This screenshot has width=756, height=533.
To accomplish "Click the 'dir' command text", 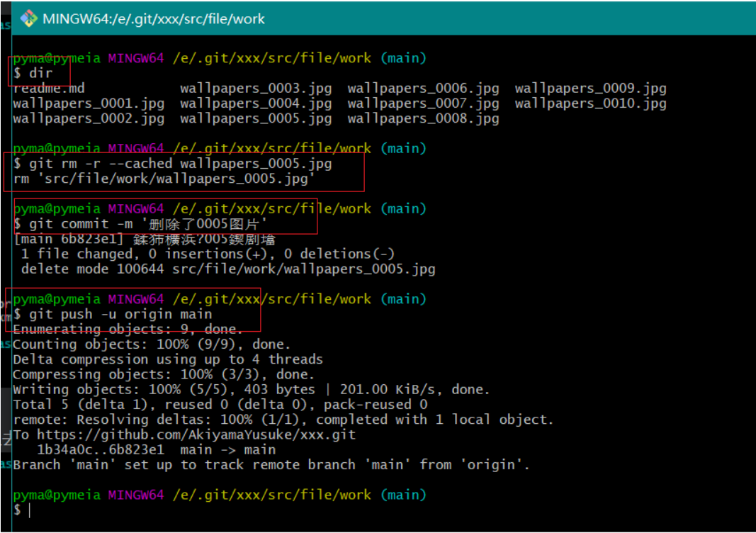I will coord(40,73).
